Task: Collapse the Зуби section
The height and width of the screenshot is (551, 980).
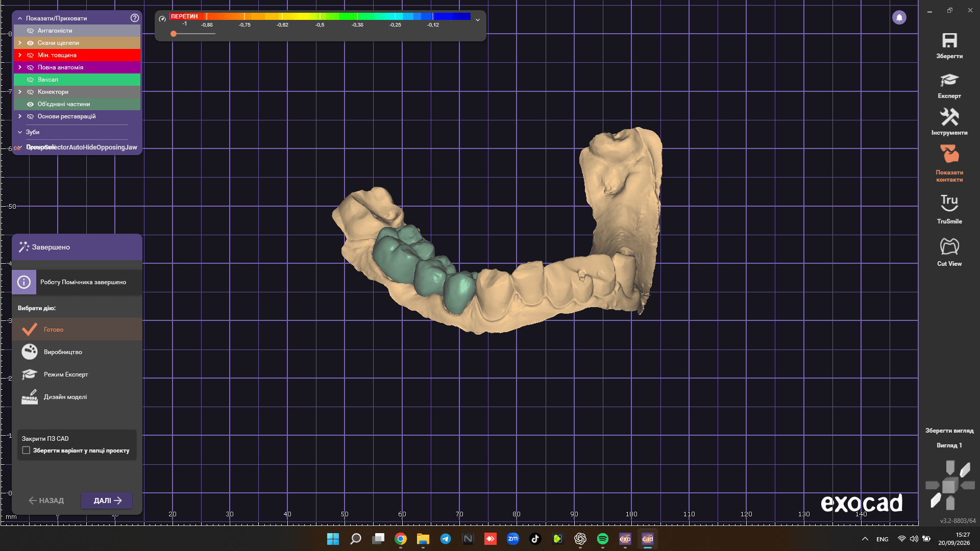Action: pos(20,132)
